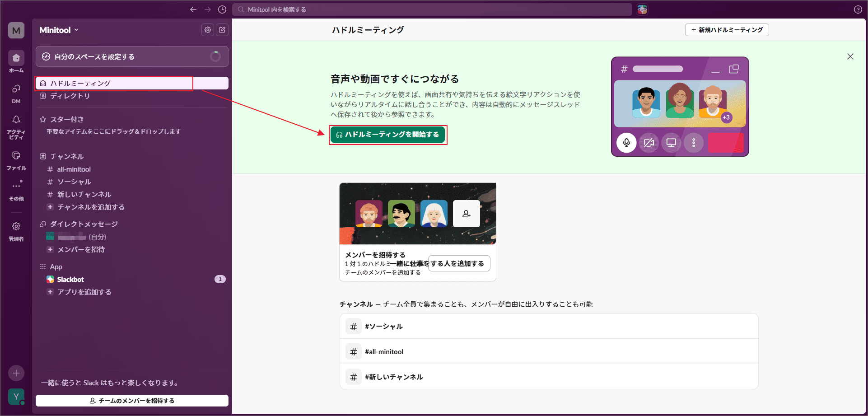Click 新規ハドルミーティング button
Screen dimensions: 868x416
coord(727,30)
